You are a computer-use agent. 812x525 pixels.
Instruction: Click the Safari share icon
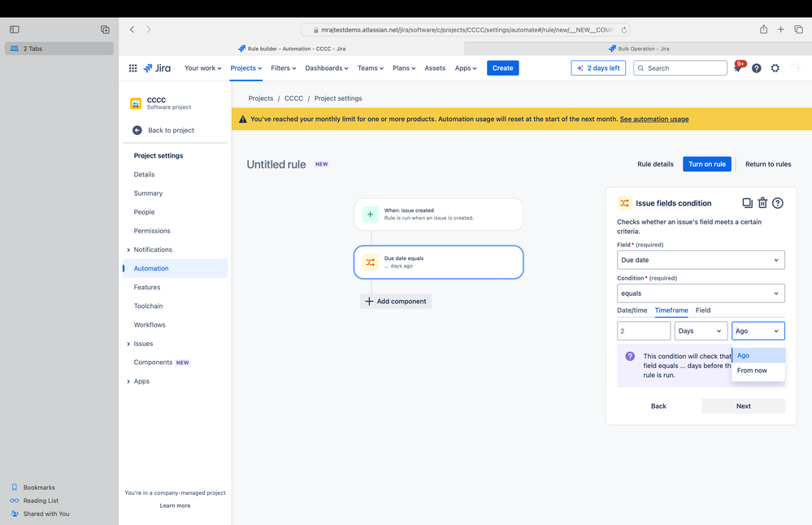(763, 29)
